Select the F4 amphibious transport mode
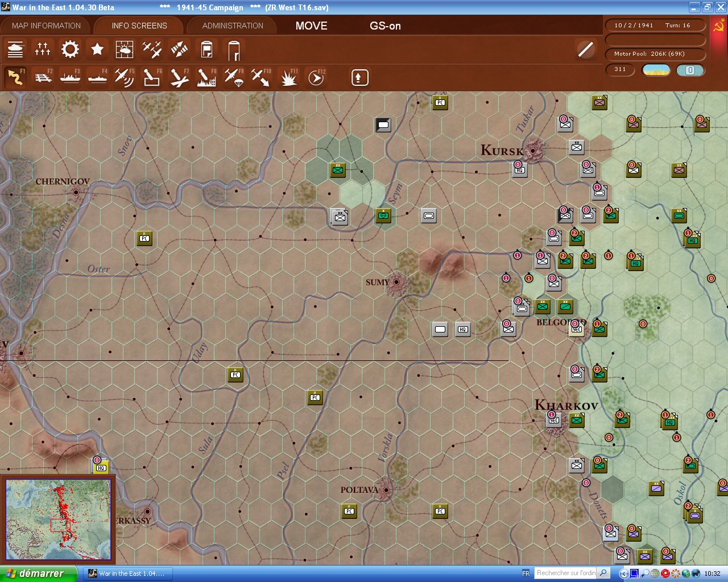 [x=97, y=77]
